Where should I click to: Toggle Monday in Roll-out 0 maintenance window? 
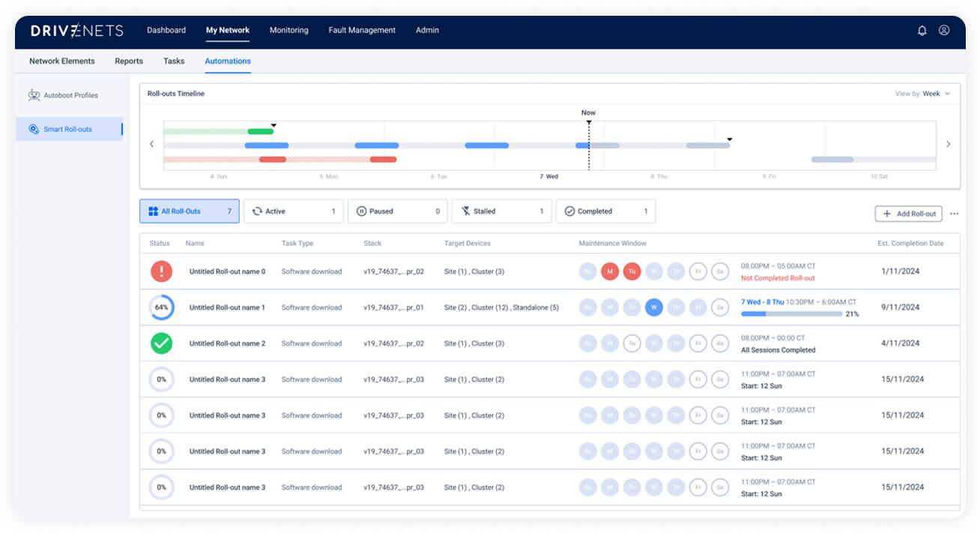coord(610,271)
